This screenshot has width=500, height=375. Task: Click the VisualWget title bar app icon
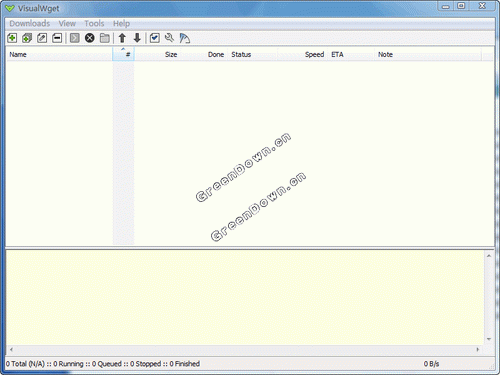click(x=10, y=8)
